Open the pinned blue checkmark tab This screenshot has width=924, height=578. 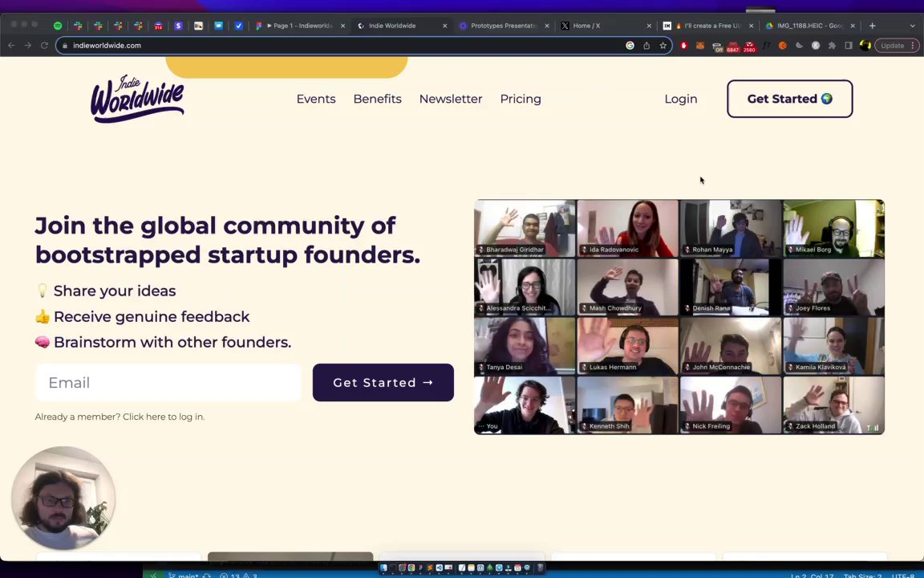(x=239, y=26)
